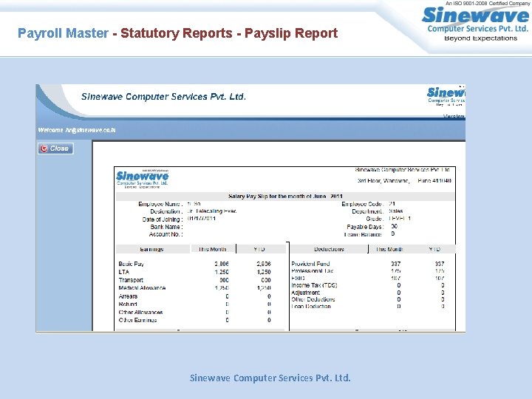Click the Basic Pay This Month amount
The width and height of the screenshot is (532, 399).
coord(222,264)
